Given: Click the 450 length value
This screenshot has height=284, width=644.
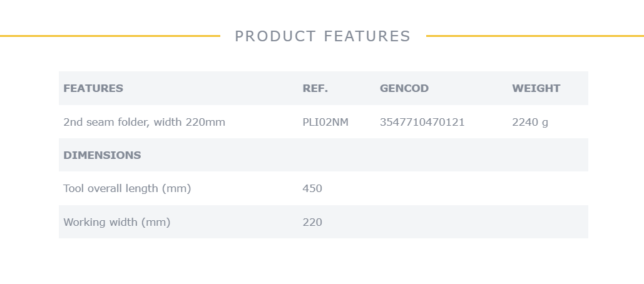Looking at the screenshot, I should coord(312,188).
